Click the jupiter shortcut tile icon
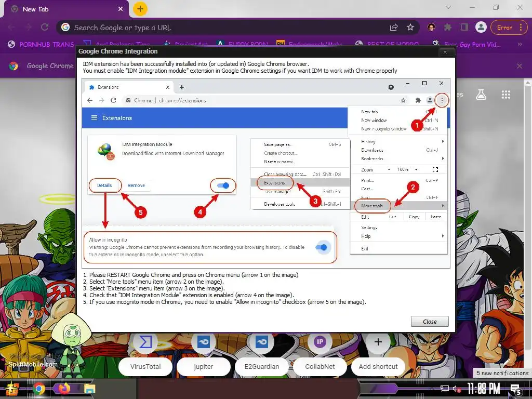Screen dimensions: 532x399 [x=204, y=342]
